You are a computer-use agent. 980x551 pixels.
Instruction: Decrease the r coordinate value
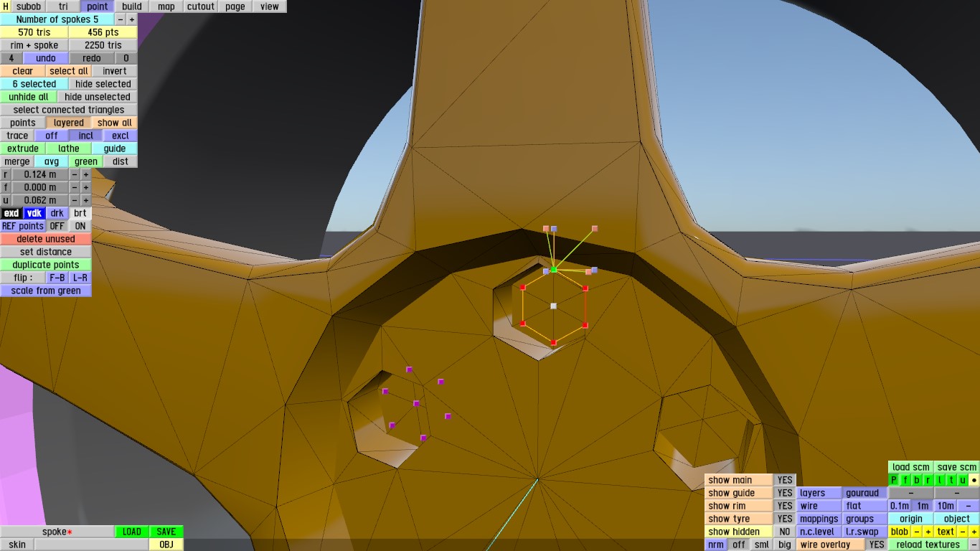click(x=75, y=174)
